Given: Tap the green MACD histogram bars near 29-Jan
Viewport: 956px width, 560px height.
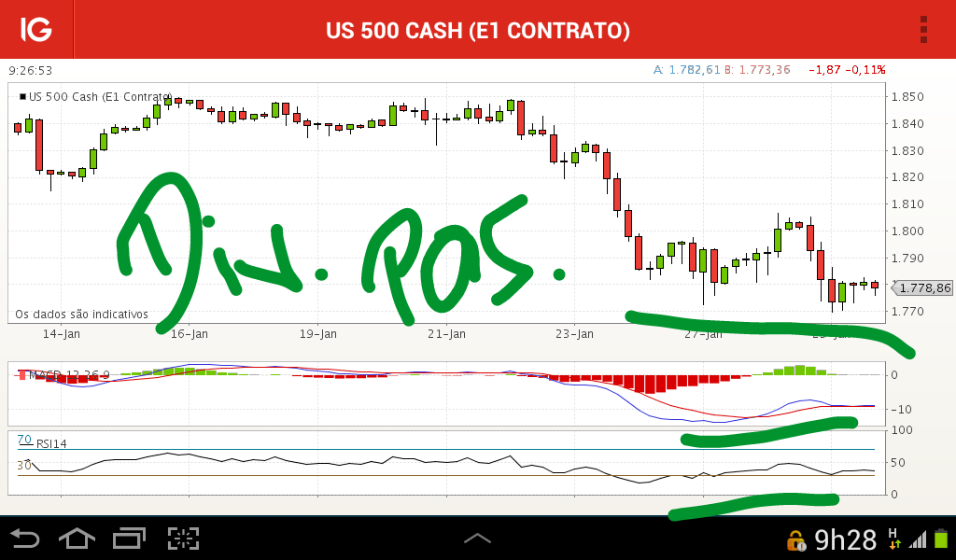Looking at the screenshot, I should 795,370.
